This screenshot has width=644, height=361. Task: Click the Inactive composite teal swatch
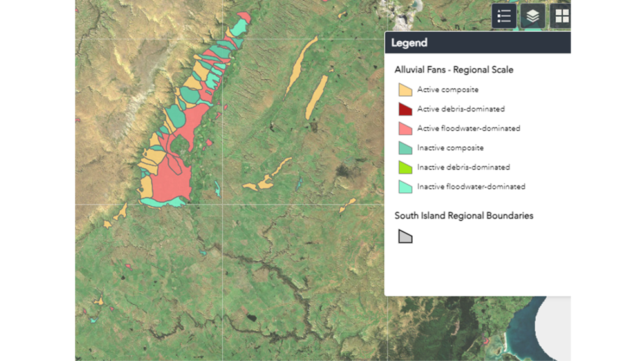pos(405,148)
